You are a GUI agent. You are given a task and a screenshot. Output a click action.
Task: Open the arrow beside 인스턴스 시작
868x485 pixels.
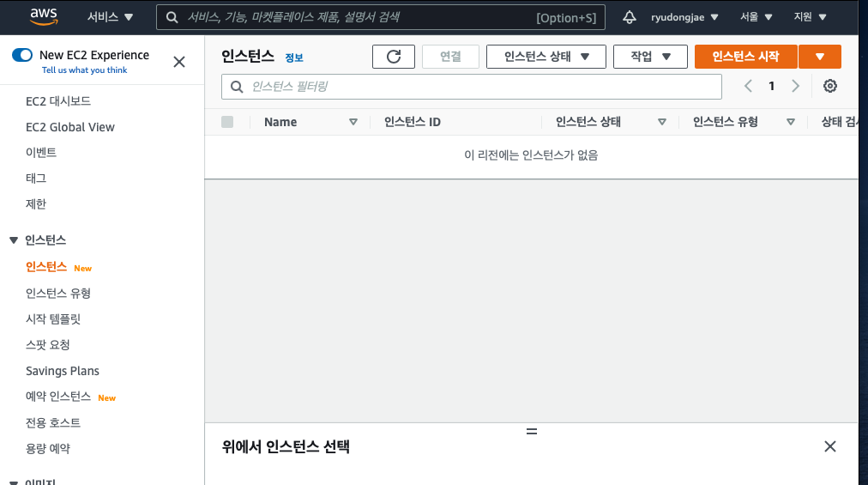pyautogui.click(x=820, y=57)
